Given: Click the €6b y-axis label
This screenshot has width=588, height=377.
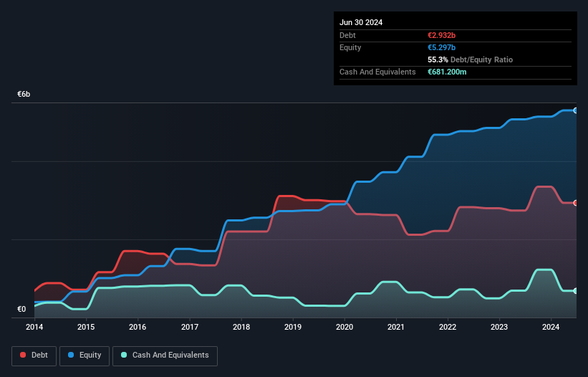Looking at the screenshot, I should [24, 94].
